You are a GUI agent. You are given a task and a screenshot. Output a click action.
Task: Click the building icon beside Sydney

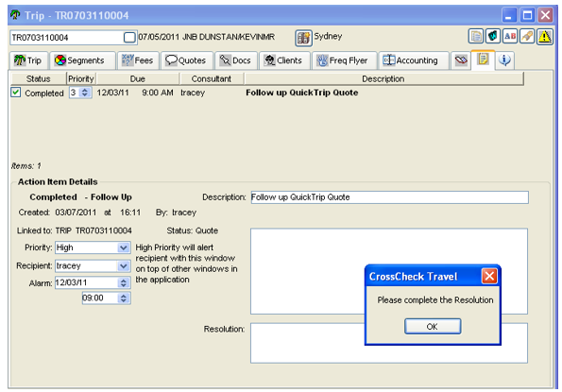[303, 38]
